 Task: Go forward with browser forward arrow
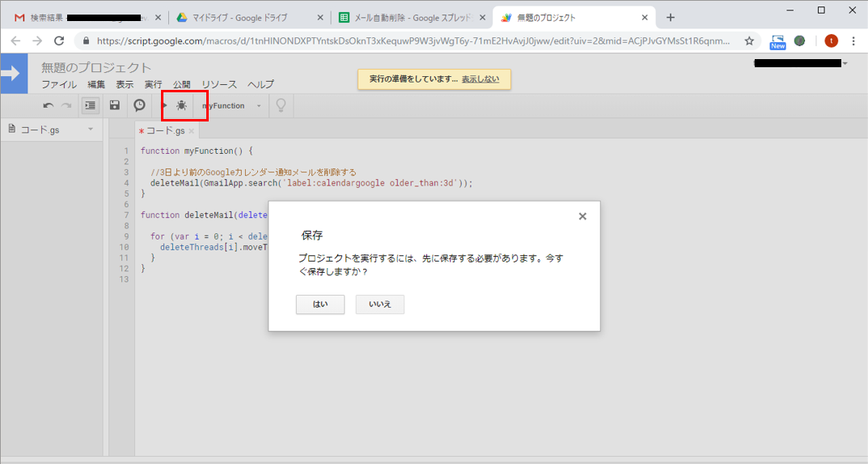pos(37,40)
